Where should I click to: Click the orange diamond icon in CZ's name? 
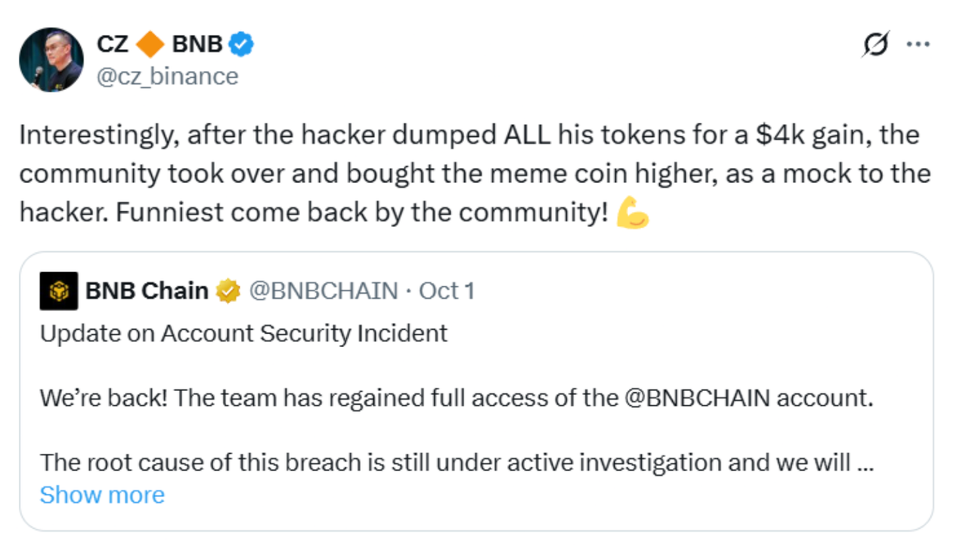click(x=149, y=44)
